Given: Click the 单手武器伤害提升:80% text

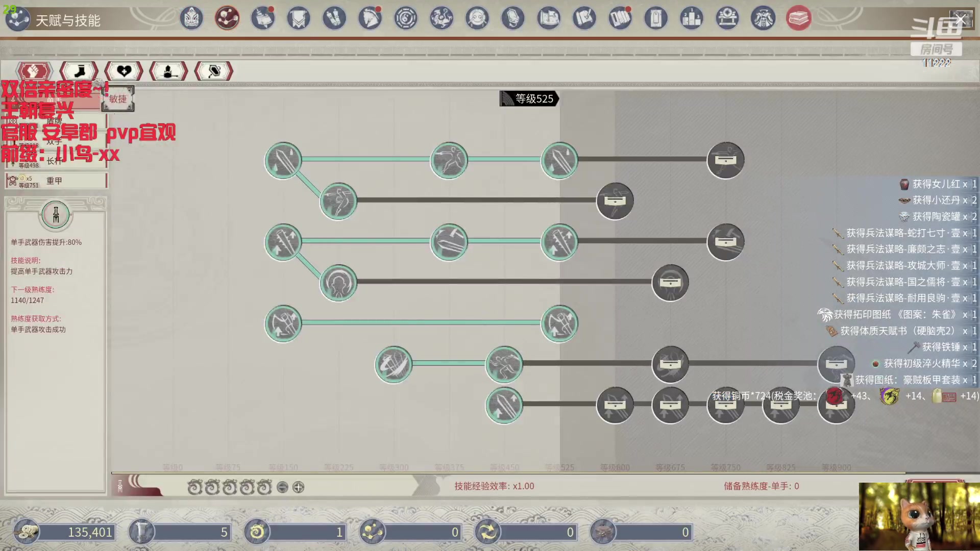Looking at the screenshot, I should (x=46, y=242).
